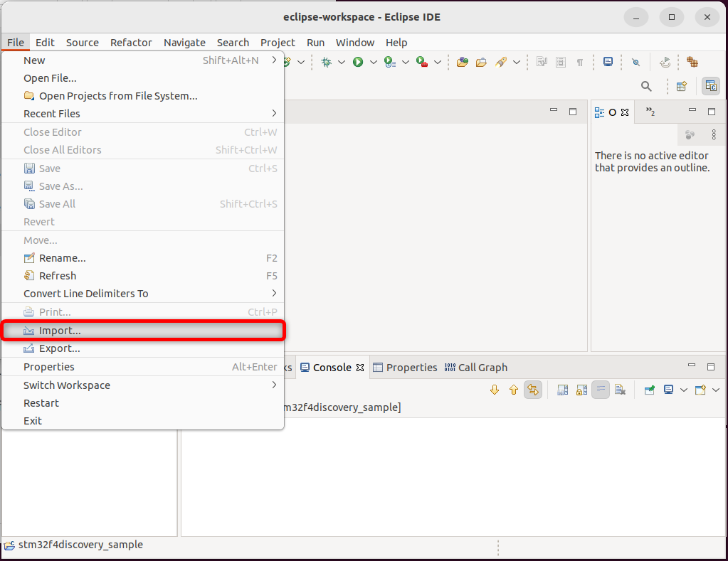The height and width of the screenshot is (561, 728).
Task: Open the Run dropdown arrow
Action: pos(374,62)
